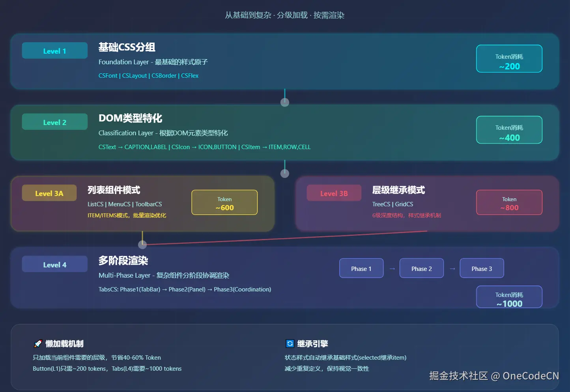Click the yellow Token ~600 box
570x392 pixels.
point(224,202)
